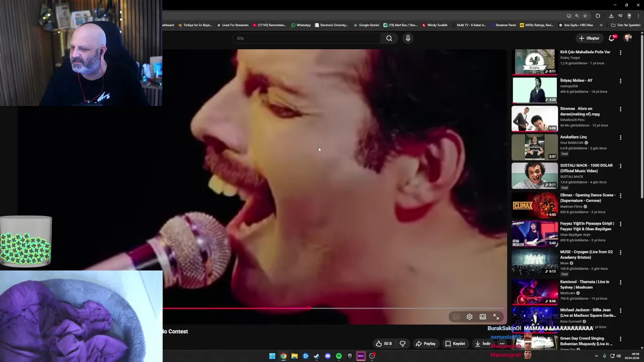Open Electronic Diversity bookmark
644x362 pixels.
tap(331, 25)
